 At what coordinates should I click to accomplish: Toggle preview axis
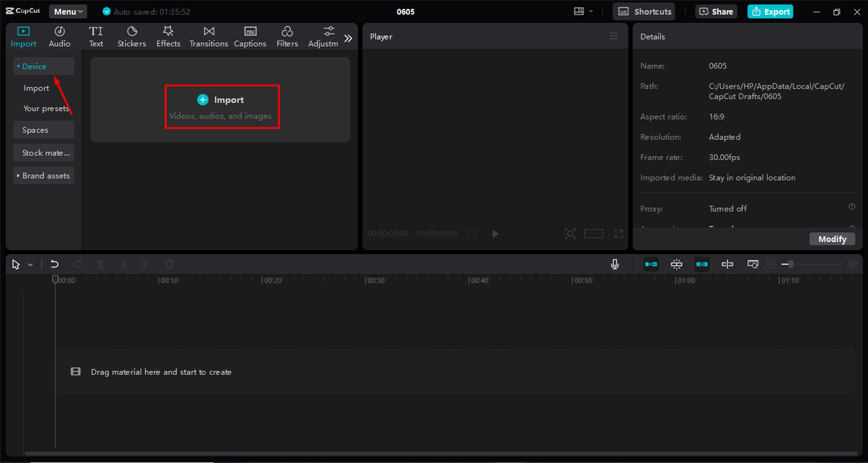tap(728, 264)
